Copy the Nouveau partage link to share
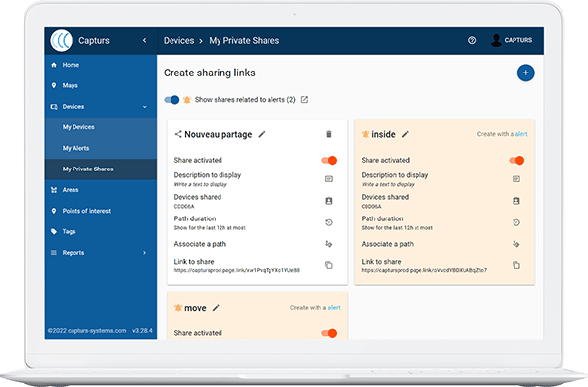 tap(329, 266)
